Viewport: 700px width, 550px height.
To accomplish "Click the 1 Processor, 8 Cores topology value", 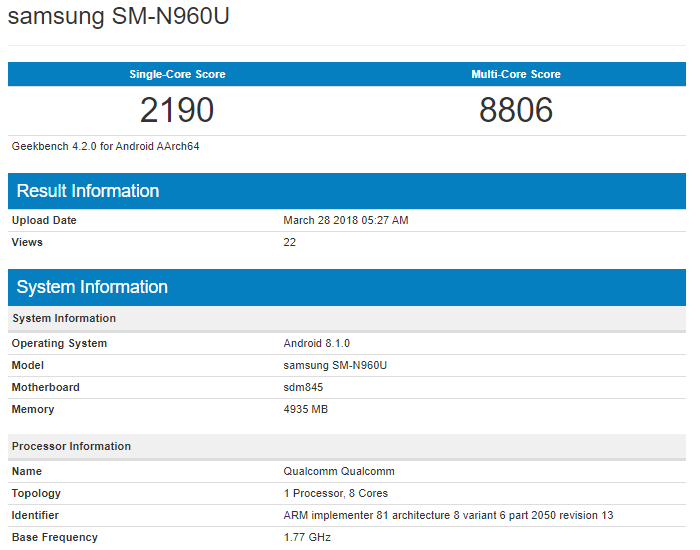I will (x=336, y=493).
